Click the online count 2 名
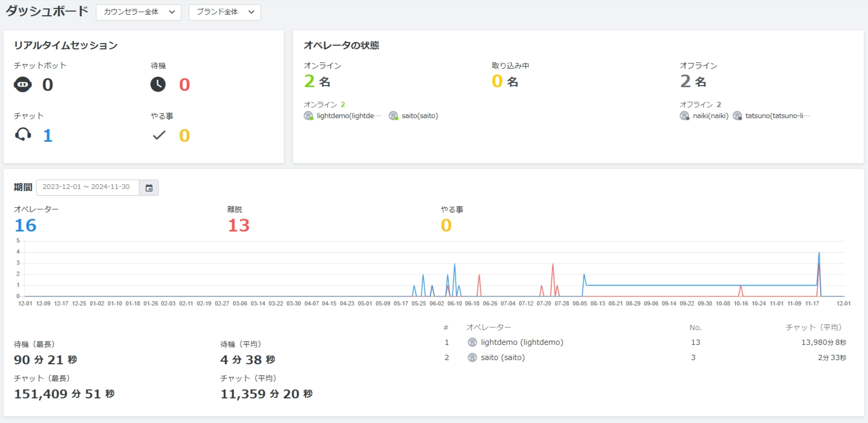Image resolution: width=868 pixels, height=423 pixels. click(317, 81)
